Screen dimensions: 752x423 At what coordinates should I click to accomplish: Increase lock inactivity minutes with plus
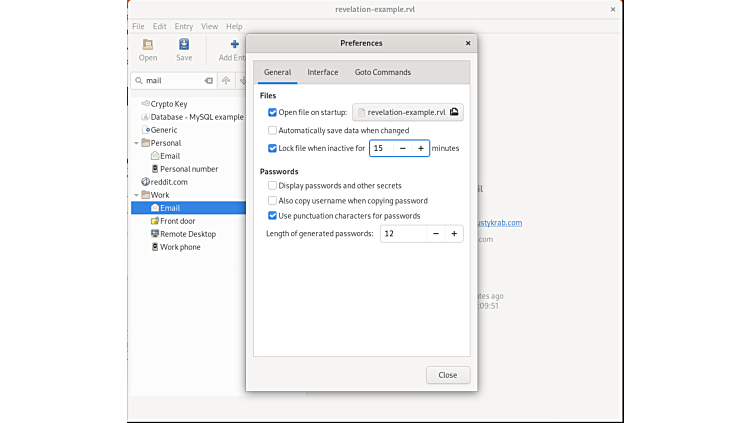420,148
